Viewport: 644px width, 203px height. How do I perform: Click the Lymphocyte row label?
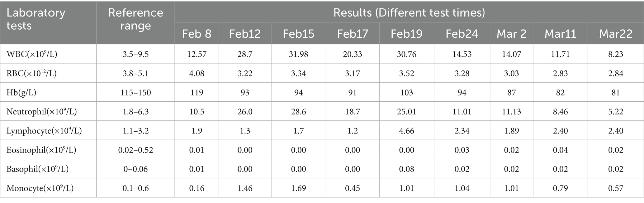click(x=44, y=131)
